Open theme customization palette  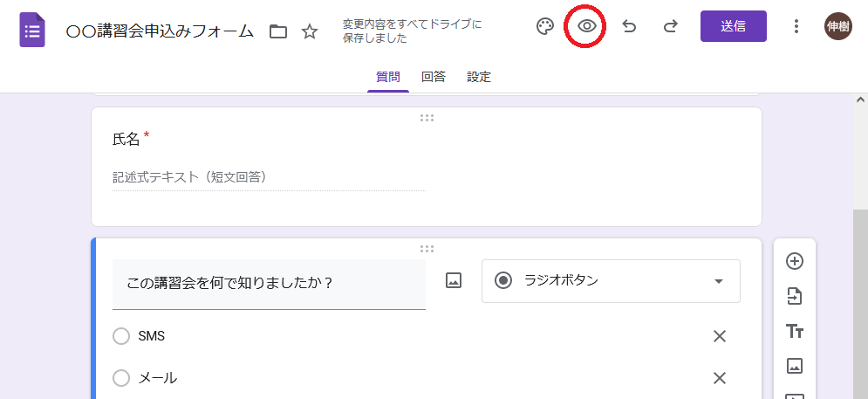(x=545, y=26)
